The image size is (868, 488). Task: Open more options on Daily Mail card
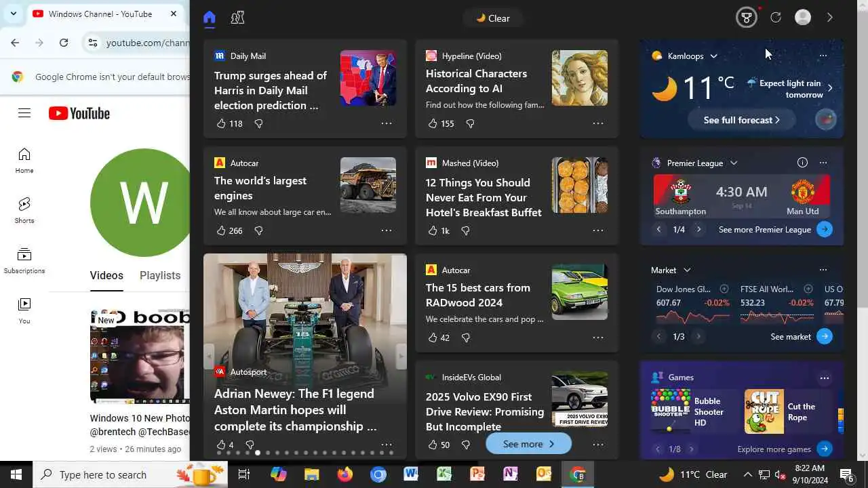click(387, 123)
